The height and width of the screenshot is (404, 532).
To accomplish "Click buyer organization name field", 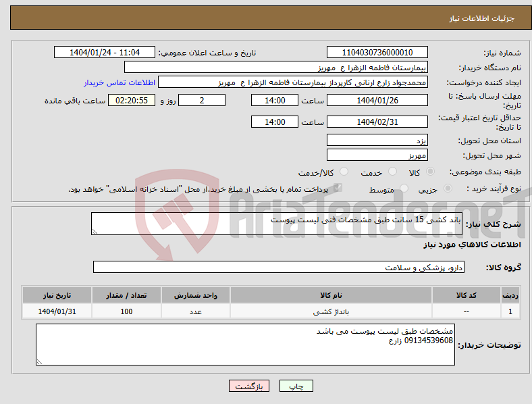I will point(276,67).
